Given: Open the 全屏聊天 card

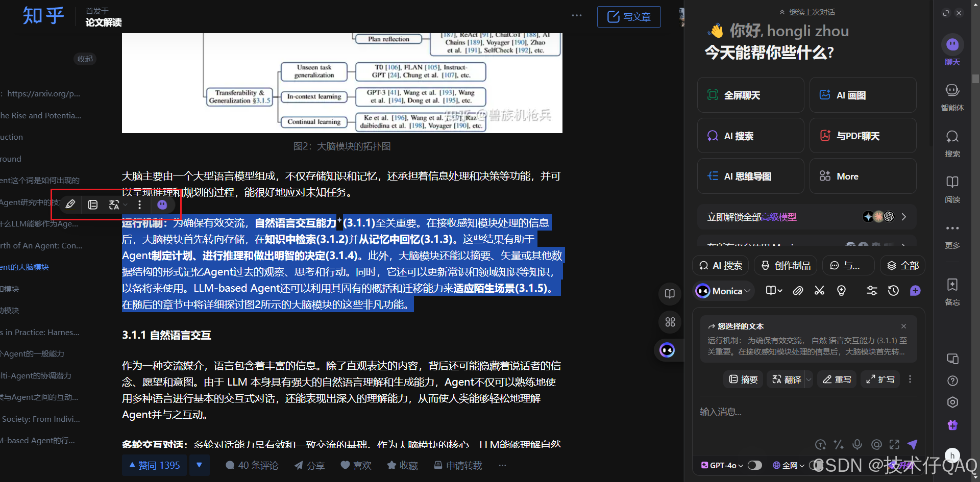Looking at the screenshot, I should click(x=751, y=95).
